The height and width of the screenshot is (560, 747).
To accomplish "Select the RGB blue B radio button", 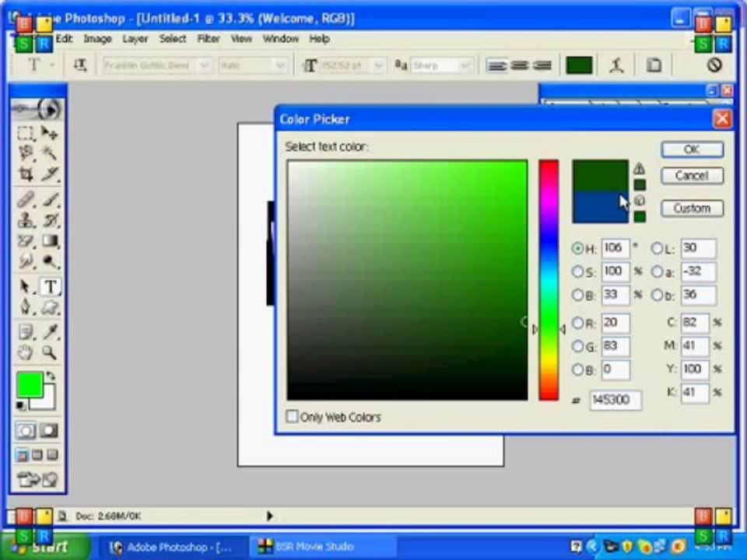I will pyautogui.click(x=577, y=369).
